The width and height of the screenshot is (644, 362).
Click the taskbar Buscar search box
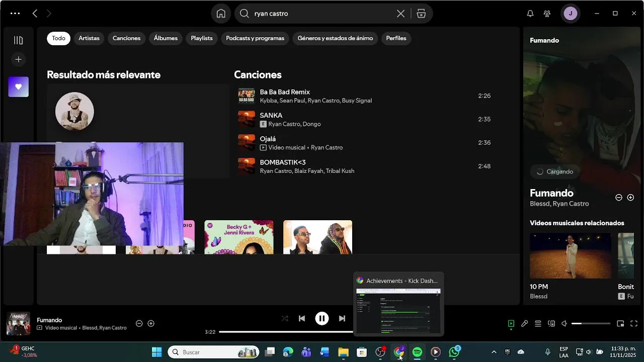click(214, 352)
